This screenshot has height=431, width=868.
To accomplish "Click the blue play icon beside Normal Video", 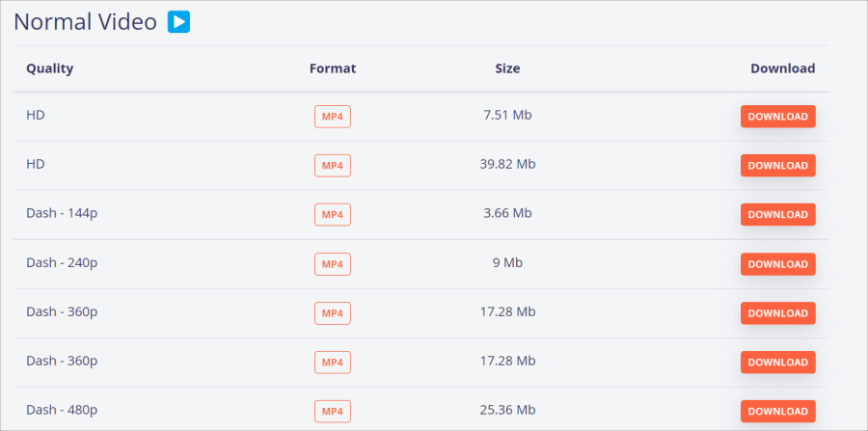I will click(x=178, y=22).
